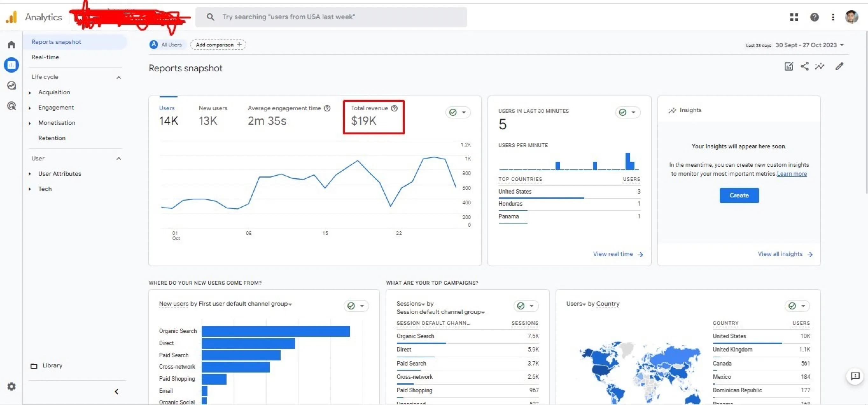Collapse the Life cycle section
The width and height of the screenshot is (868, 405).
[x=119, y=77]
